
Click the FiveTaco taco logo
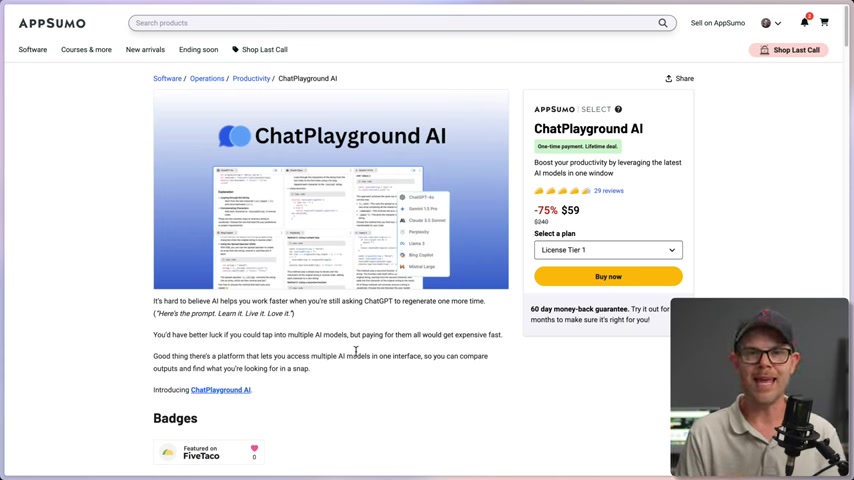click(168, 452)
